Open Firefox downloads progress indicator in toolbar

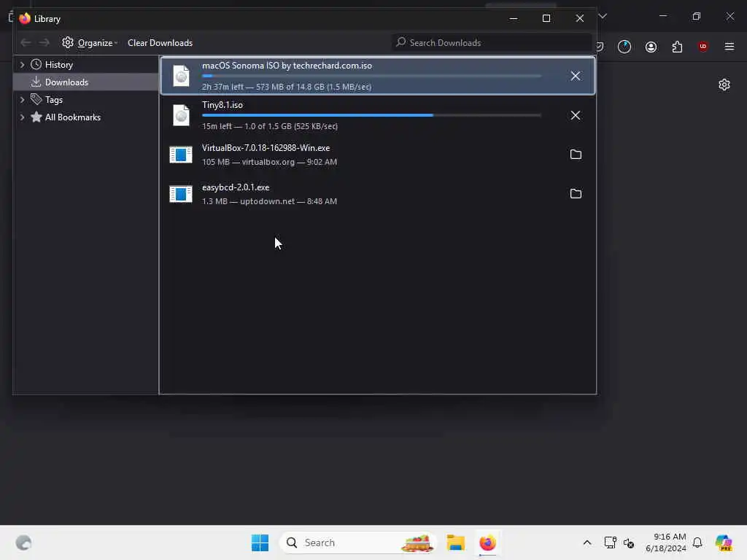click(x=624, y=47)
